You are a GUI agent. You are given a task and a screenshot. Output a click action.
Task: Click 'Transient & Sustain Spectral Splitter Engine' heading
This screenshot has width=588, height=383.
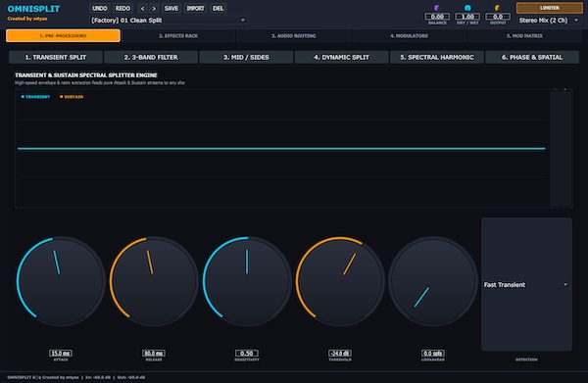click(86, 75)
